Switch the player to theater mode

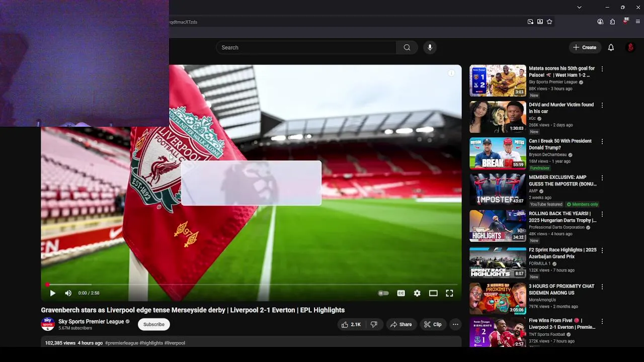pyautogui.click(x=433, y=293)
